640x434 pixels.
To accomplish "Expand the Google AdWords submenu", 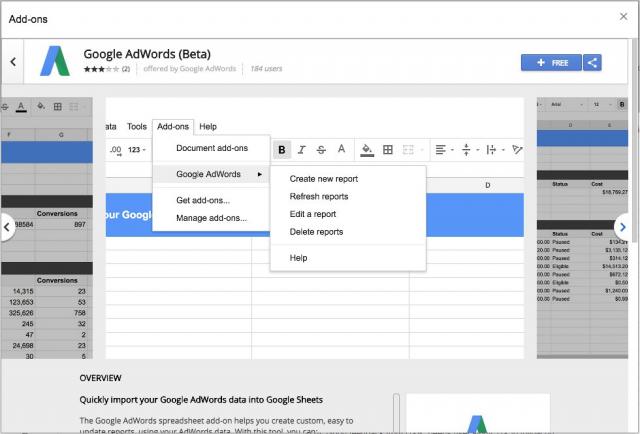I will tap(211, 174).
